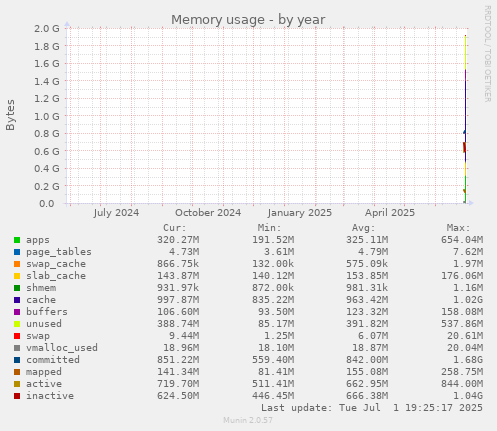
Task: Click unused min value 85.17M
Action: click(276, 324)
